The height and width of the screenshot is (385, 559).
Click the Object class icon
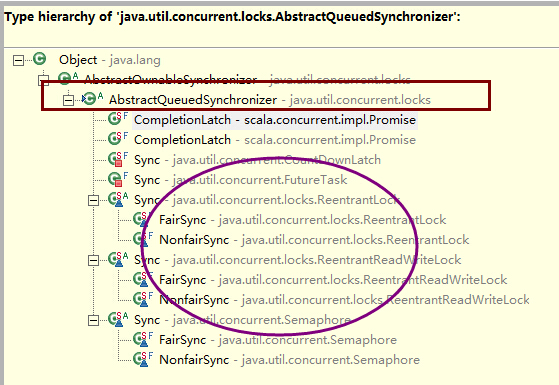(40, 59)
